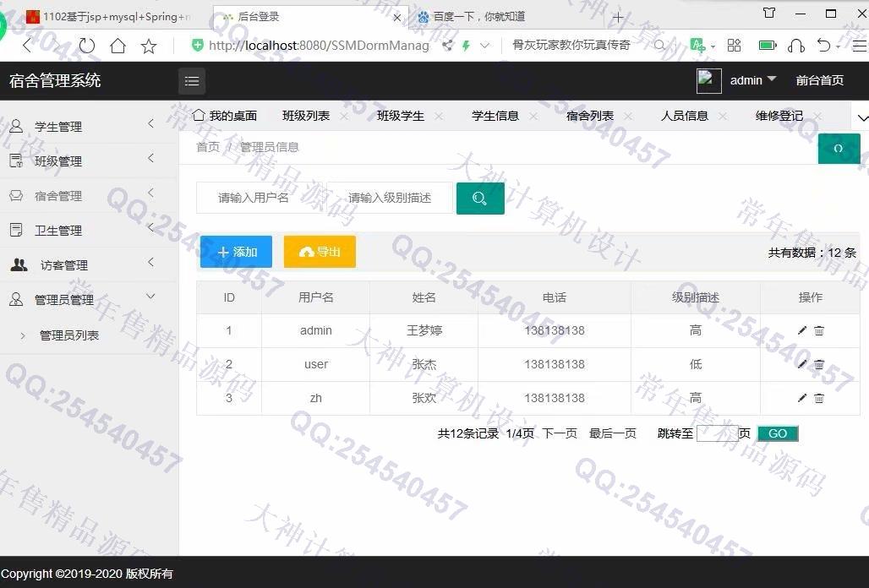This screenshot has height=588, width=869.
Task: Expand 卫生管理 sidebar menu
Action: (x=89, y=230)
